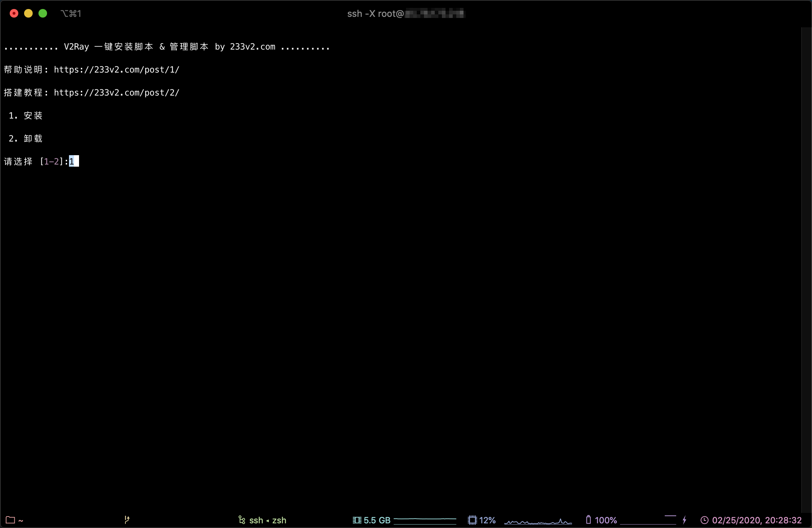Click the terminal vertical scrollbar
Screen dimensions: 812x528
[806, 270]
